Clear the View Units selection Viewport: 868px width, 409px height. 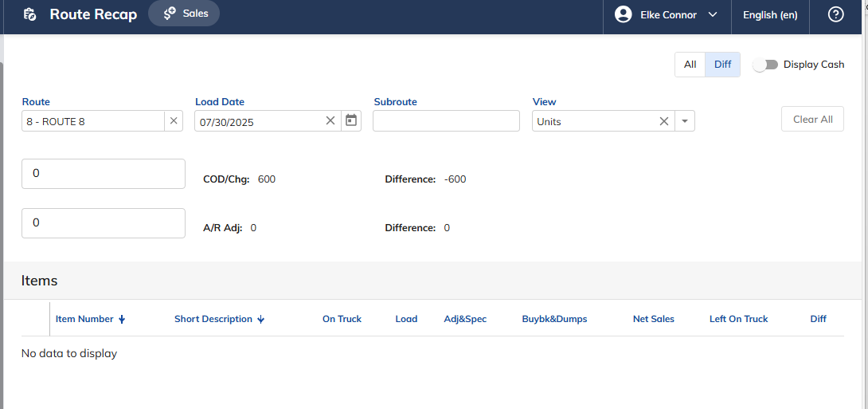[663, 121]
